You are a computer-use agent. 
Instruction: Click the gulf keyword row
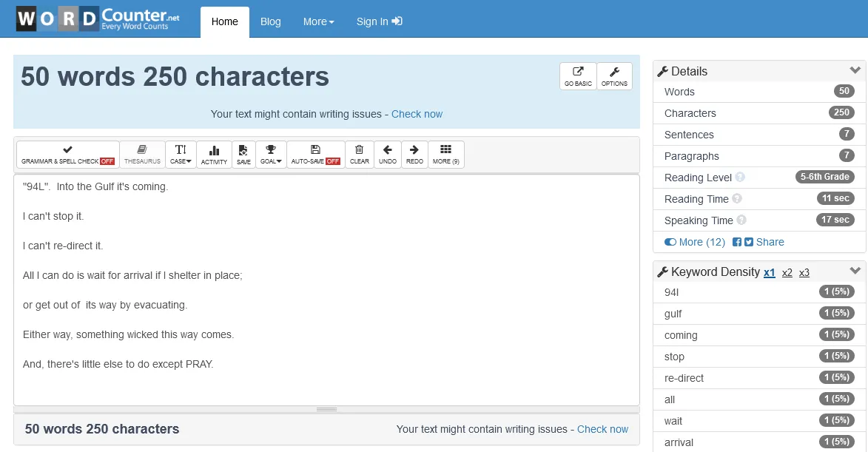point(759,314)
